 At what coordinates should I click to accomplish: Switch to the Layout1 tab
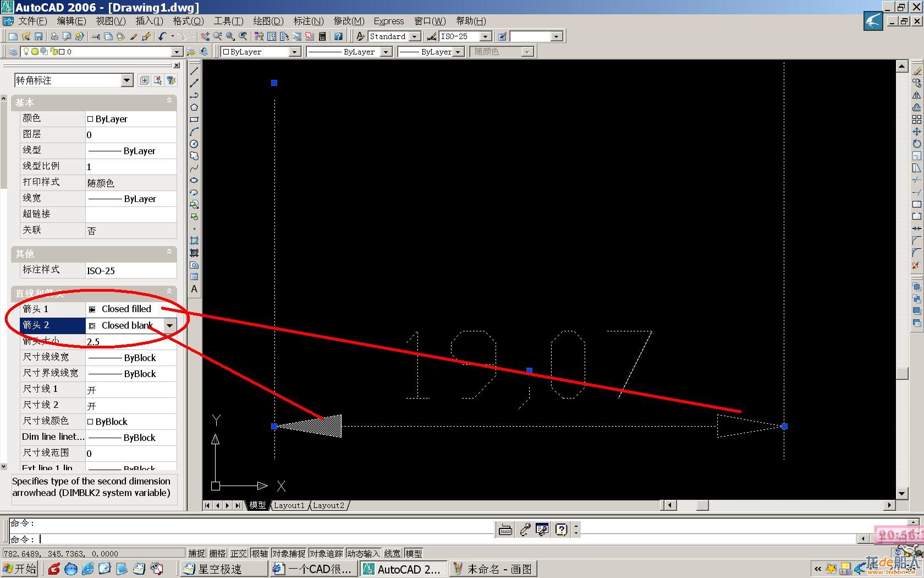click(289, 505)
